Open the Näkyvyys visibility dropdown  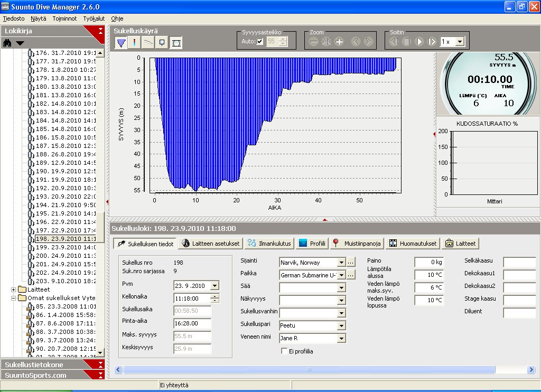click(x=341, y=300)
